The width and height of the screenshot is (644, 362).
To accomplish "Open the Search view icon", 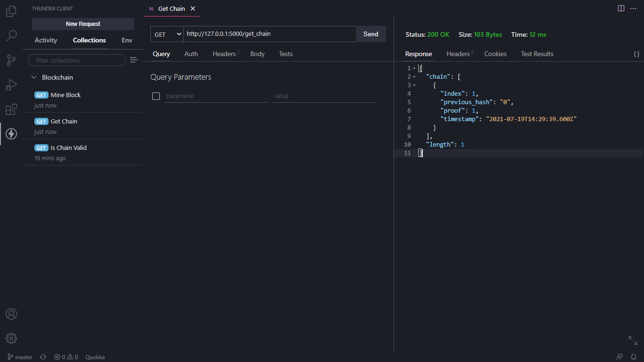I will point(11,35).
